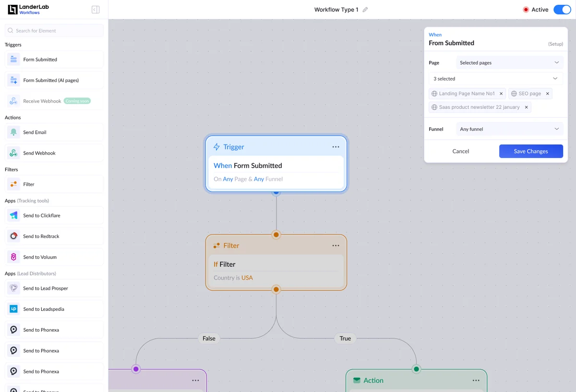Click the lightning bolt Trigger icon

(216, 147)
